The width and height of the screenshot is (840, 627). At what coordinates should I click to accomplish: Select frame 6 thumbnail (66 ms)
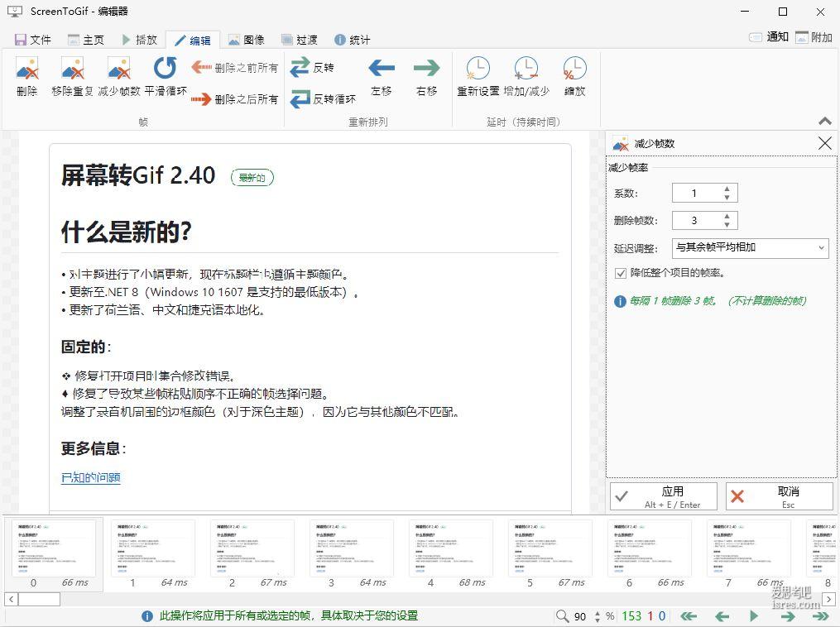[650, 553]
